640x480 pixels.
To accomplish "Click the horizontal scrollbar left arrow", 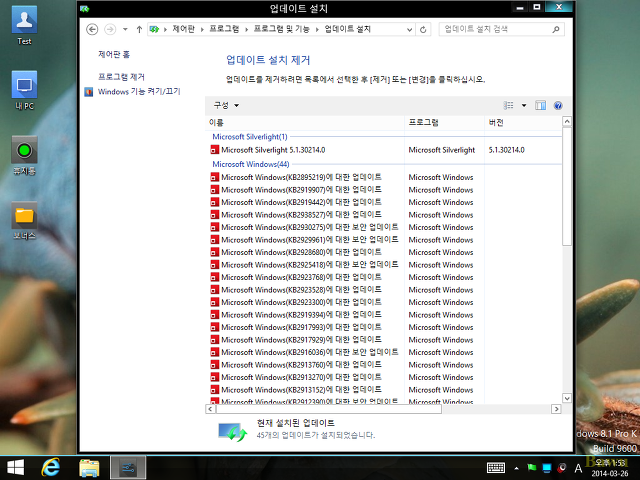I will (210, 409).
